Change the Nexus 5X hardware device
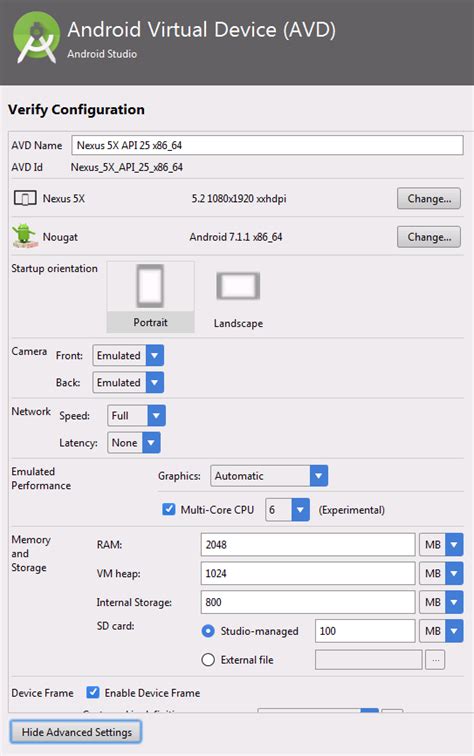This screenshot has height=756, width=474. [x=429, y=199]
